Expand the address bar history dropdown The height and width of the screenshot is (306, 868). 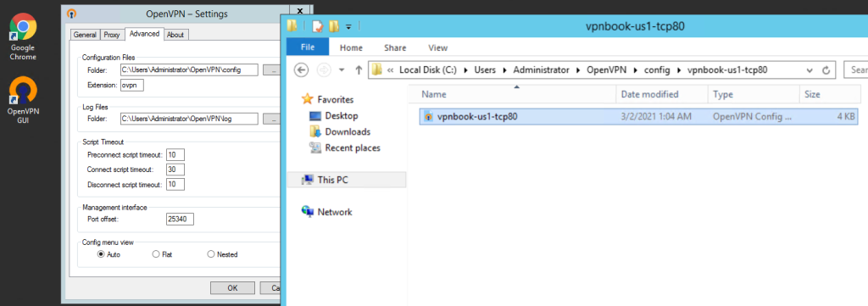click(x=810, y=70)
